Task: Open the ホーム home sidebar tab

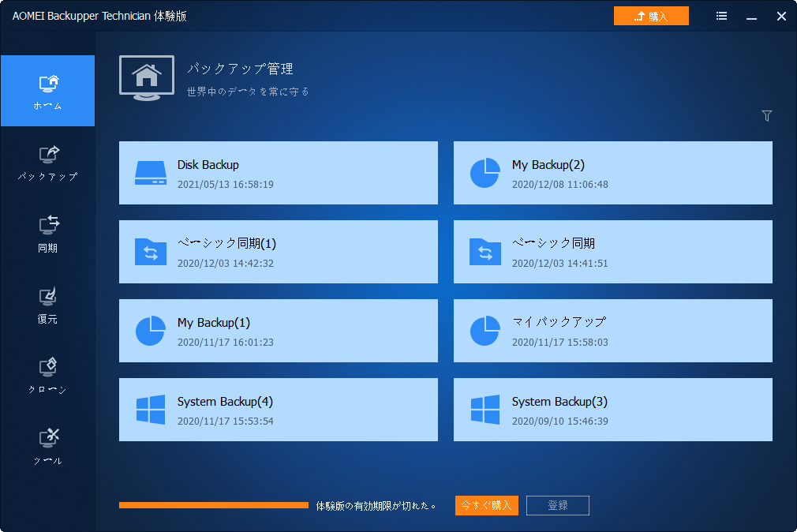Action: (x=48, y=91)
